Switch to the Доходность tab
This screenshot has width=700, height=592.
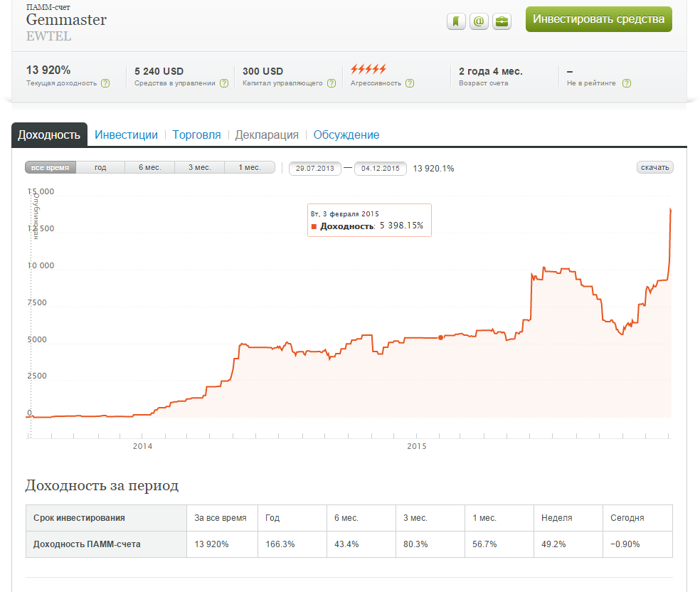(49, 134)
